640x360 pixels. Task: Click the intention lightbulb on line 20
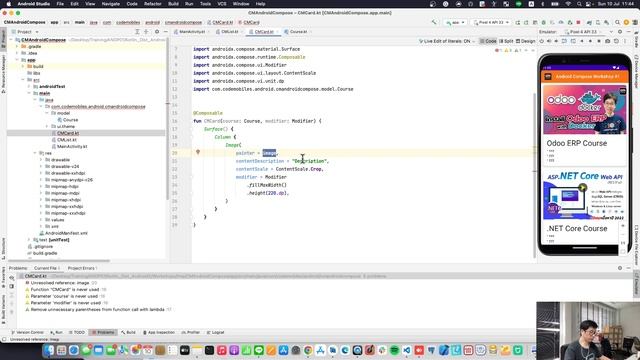pyautogui.click(x=198, y=152)
